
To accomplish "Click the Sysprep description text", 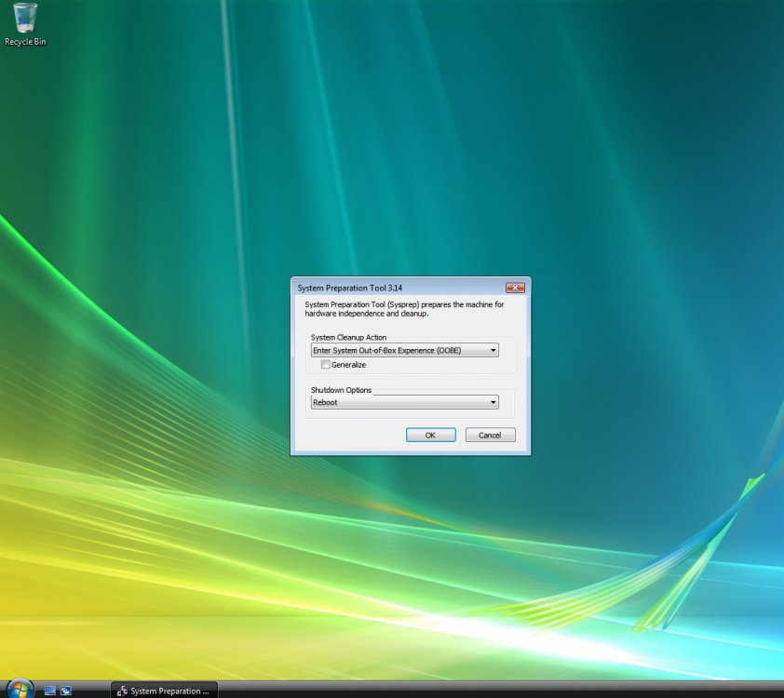I will click(x=404, y=309).
